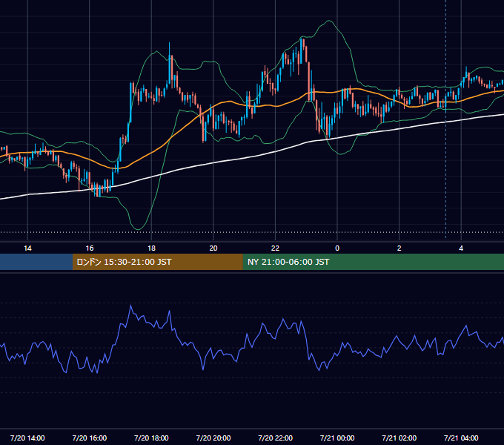Click the '0' hour axis label

(337, 248)
